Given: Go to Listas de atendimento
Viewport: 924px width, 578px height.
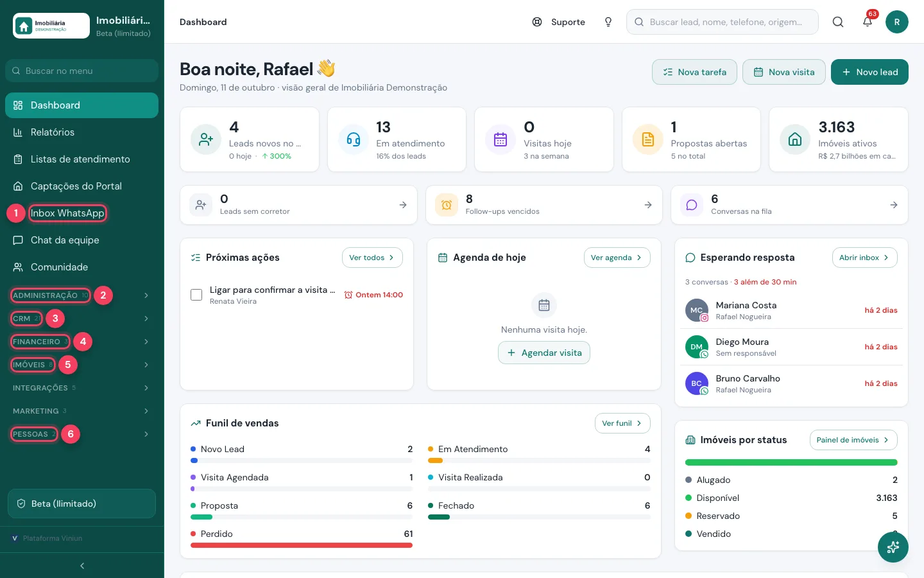Looking at the screenshot, I should (x=82, y=159).
